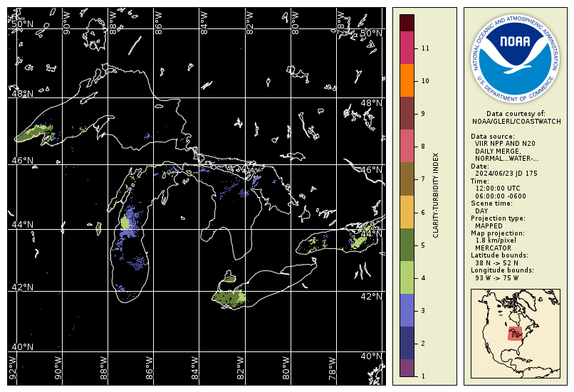Click the 48°N label on map's right edge
Viewport: 574px width, 392px height.
371,103
